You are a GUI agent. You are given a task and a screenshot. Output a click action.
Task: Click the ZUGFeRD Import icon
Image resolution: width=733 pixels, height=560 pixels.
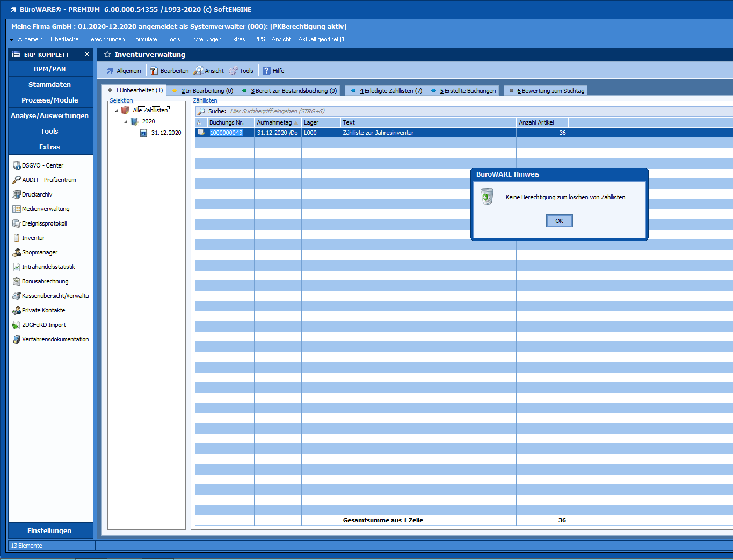(x=17, y=325)
